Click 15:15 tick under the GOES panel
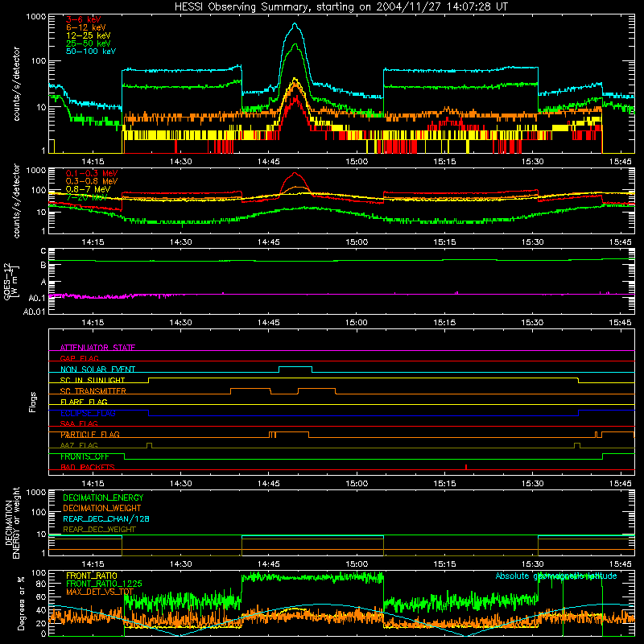The height and width of the screenshot is (644, 644). coord(444,323)
